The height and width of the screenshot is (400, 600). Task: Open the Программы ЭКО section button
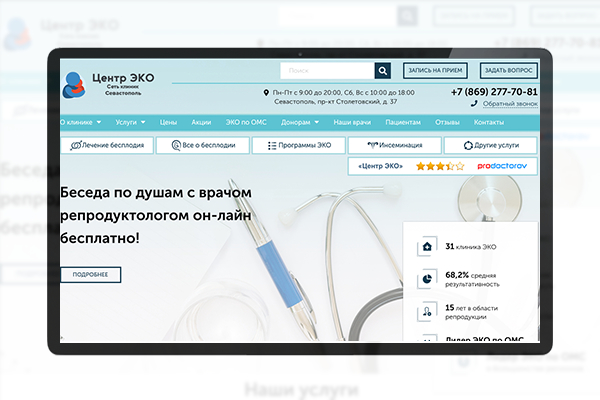299,145
